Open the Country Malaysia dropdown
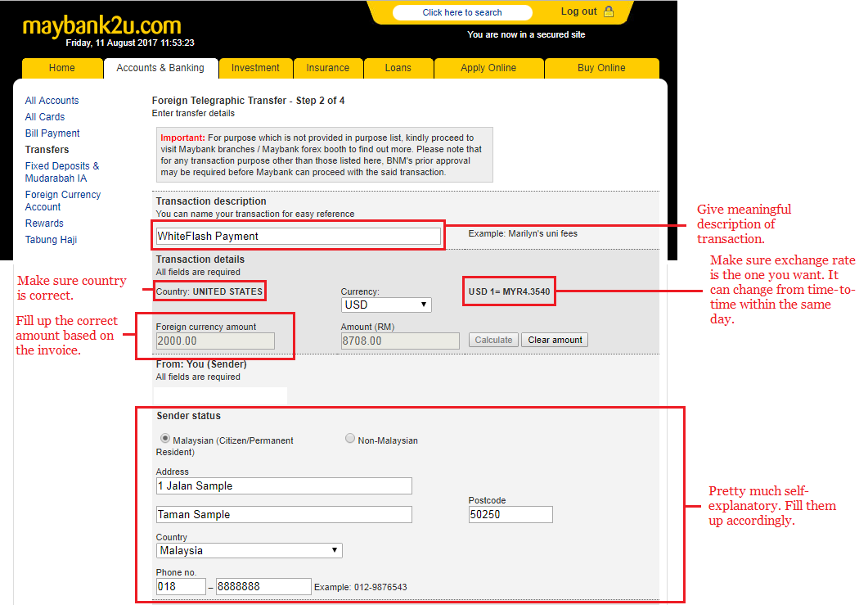868x605 pixels. point(249,550)
